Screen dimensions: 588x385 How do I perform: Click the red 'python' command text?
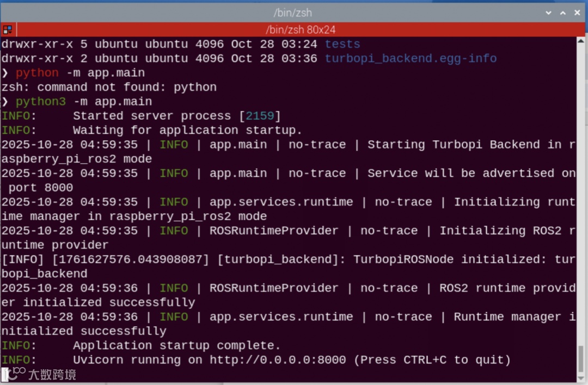37,73
